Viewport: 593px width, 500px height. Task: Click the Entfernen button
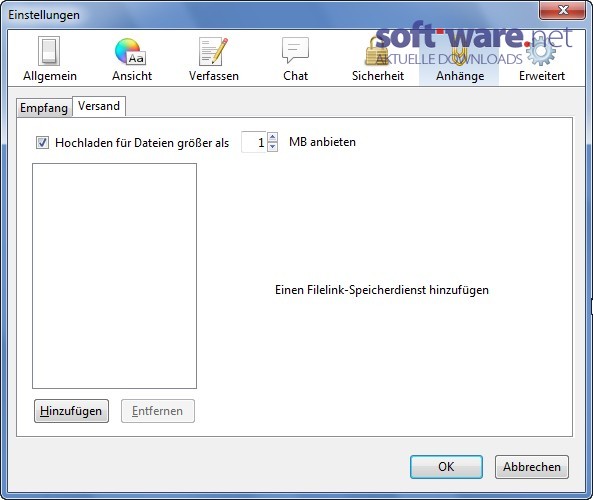(158, 411)
